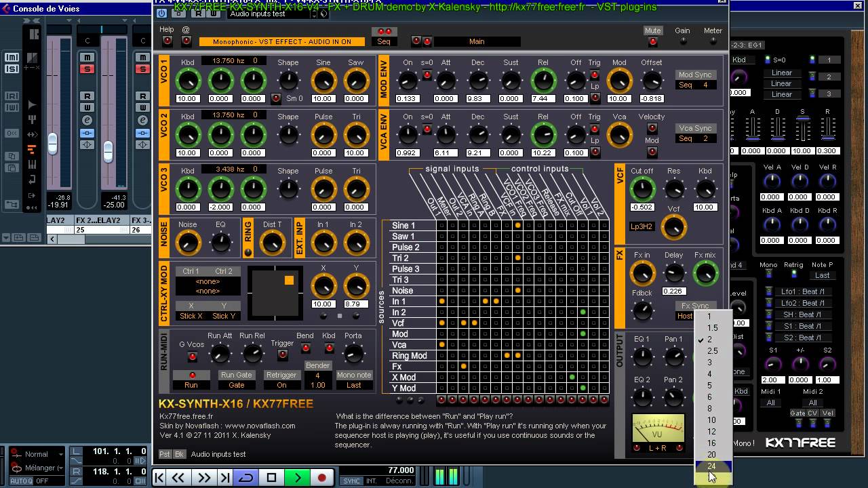
Task: Click the SYNC button in transport
Action: pos(351,481)
